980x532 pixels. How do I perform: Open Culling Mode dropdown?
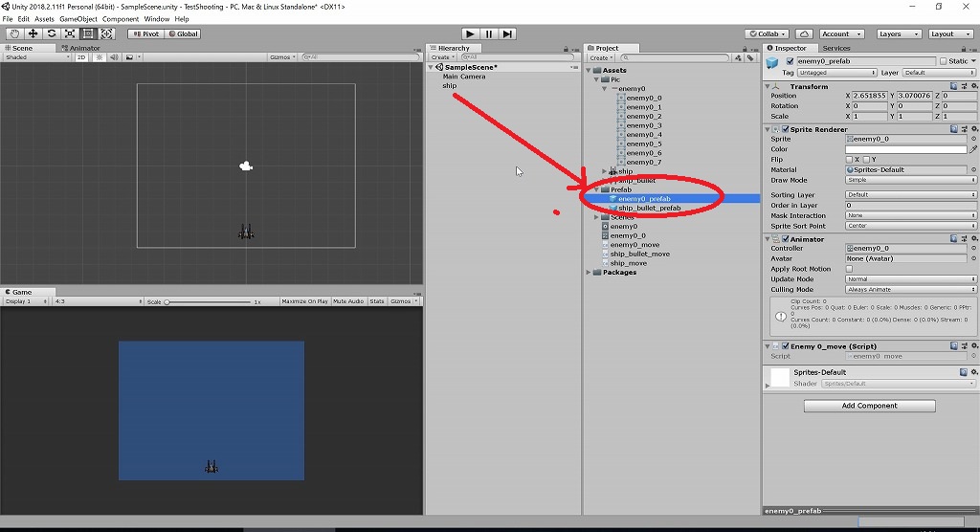tap(911, 290)
